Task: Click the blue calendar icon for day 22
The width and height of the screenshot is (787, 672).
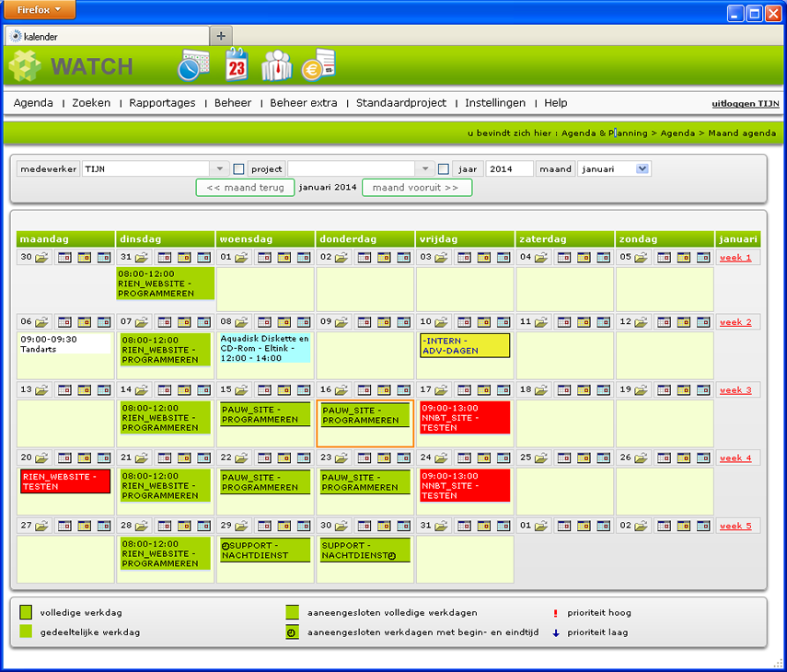Action: [x=304, y=458]
